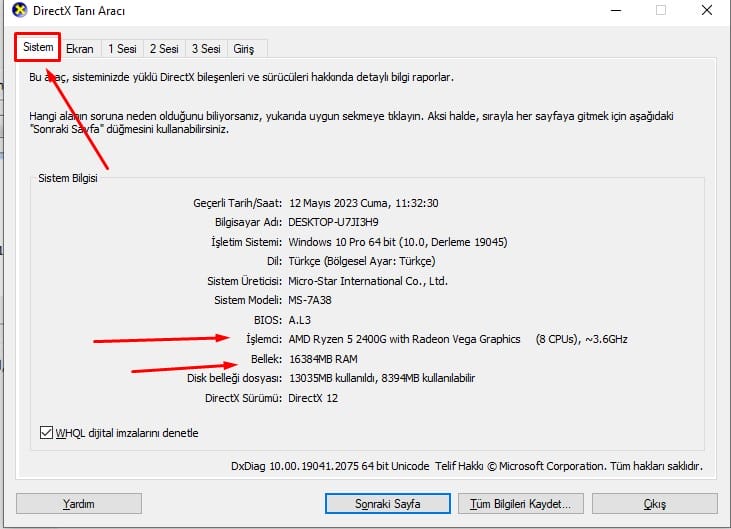Select the 1 Sesi tab
This screenshot has width=731, height=529.
click(x=122, y=48)
